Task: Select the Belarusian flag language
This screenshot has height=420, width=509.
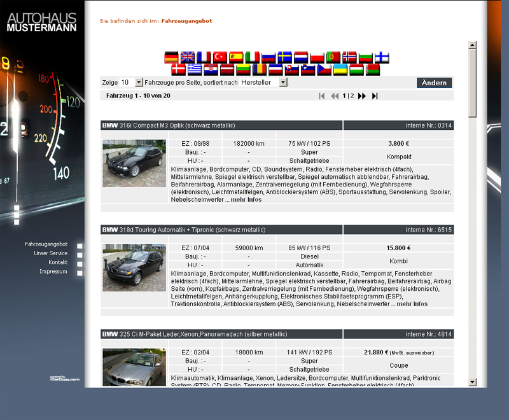Action: pos(373,69)
